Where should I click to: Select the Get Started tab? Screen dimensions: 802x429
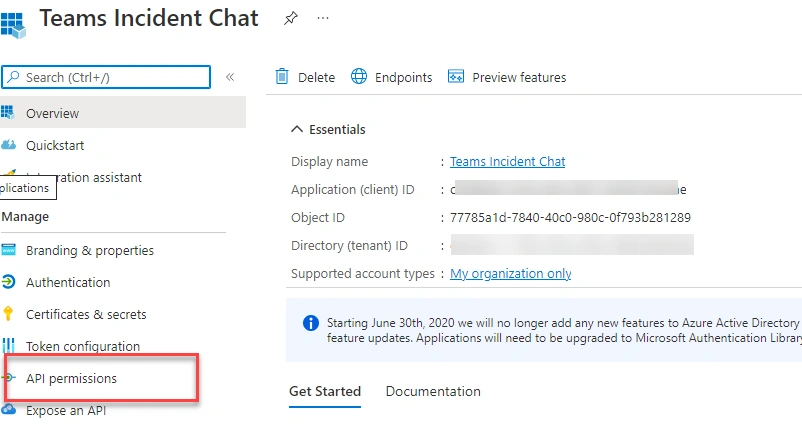point(325,391)
